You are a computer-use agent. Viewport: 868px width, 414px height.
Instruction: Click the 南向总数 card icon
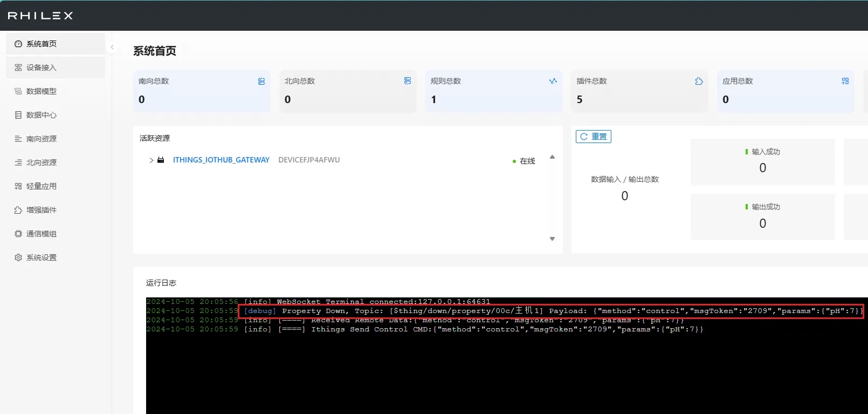click(x=261, y=81)
